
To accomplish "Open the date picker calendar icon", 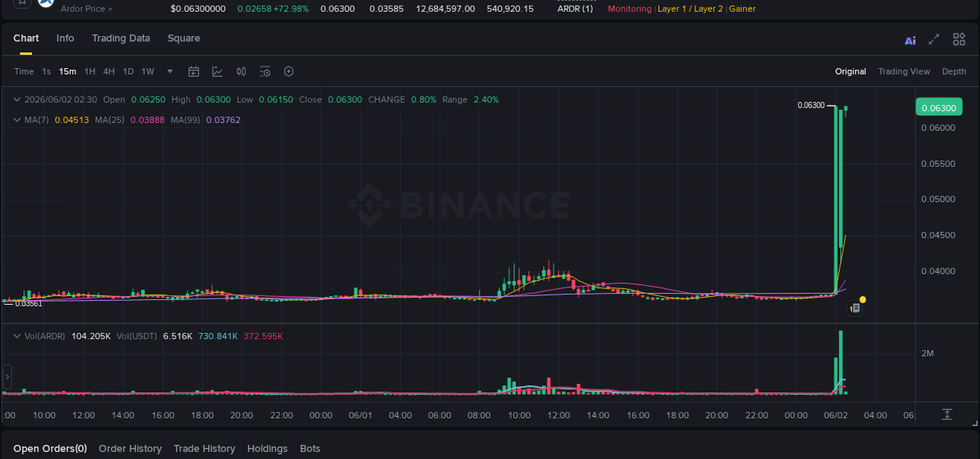I will (x=194, y=71).
